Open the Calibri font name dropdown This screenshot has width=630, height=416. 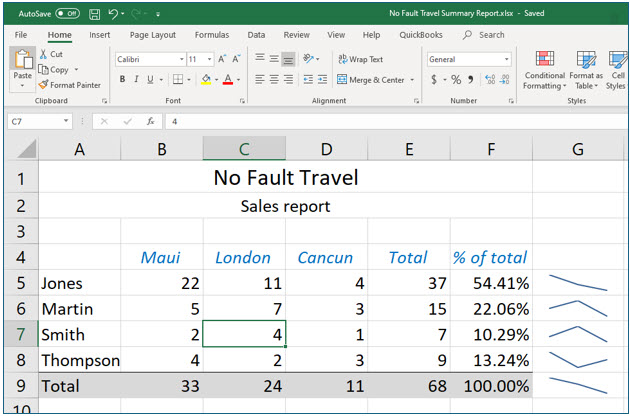pyautogui.click(x=182, y=59)
